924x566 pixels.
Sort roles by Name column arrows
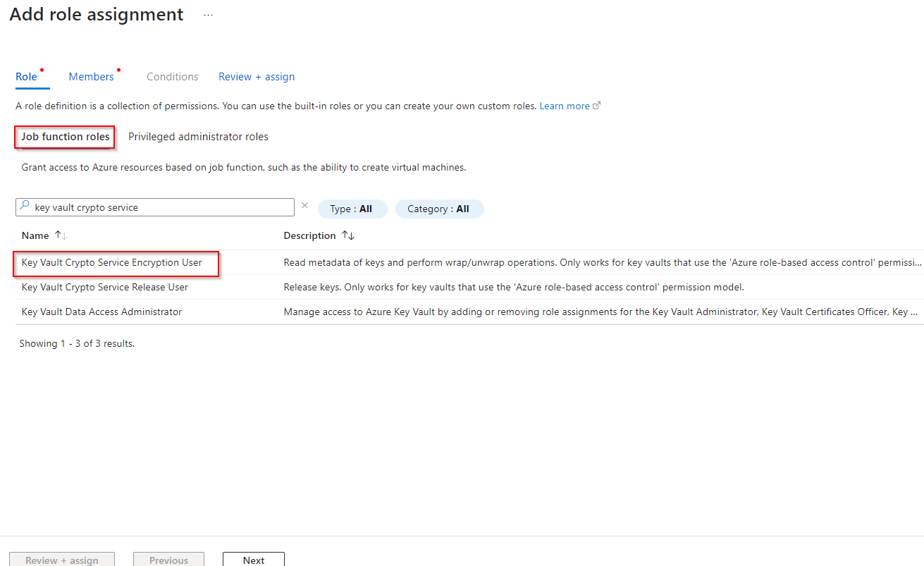click(61, 235)
